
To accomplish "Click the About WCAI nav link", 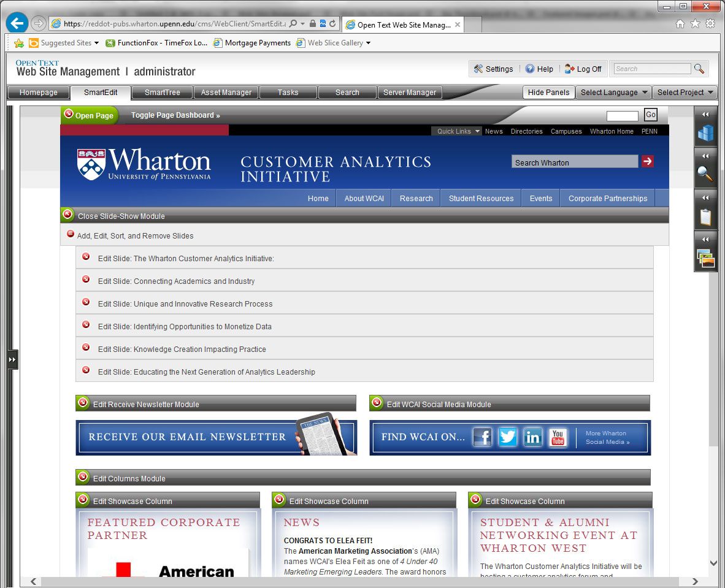I will click(x=364, y=198).
